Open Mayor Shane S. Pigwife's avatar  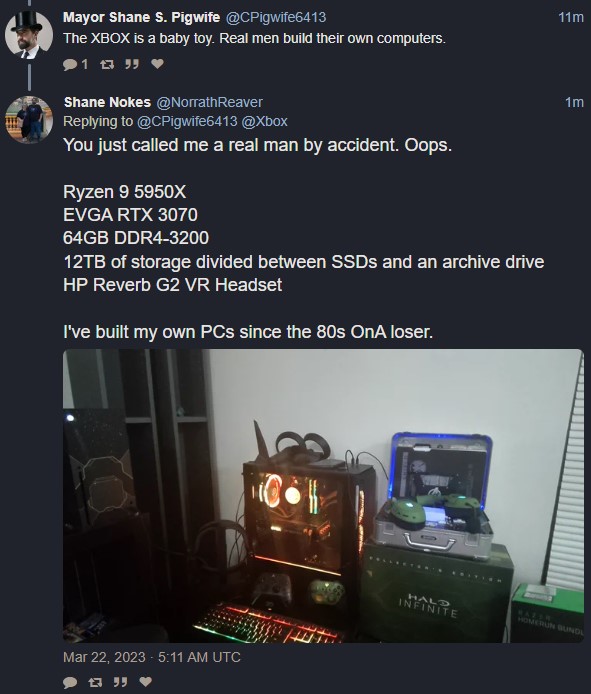pos(29,35)
